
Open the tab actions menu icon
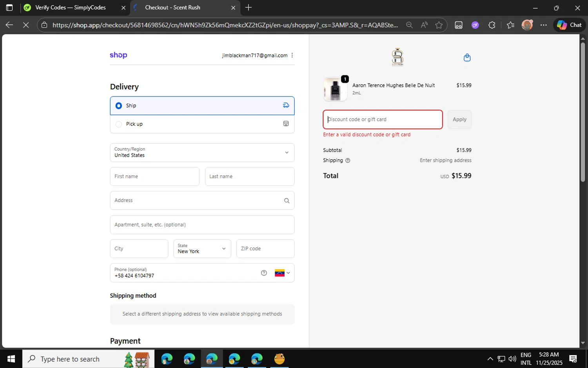tap(9, 7)
